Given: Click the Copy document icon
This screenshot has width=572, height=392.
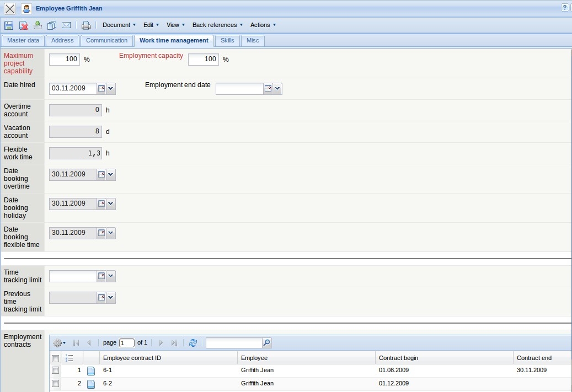Looking at the screenshot, I should click(x=52, y=25).
